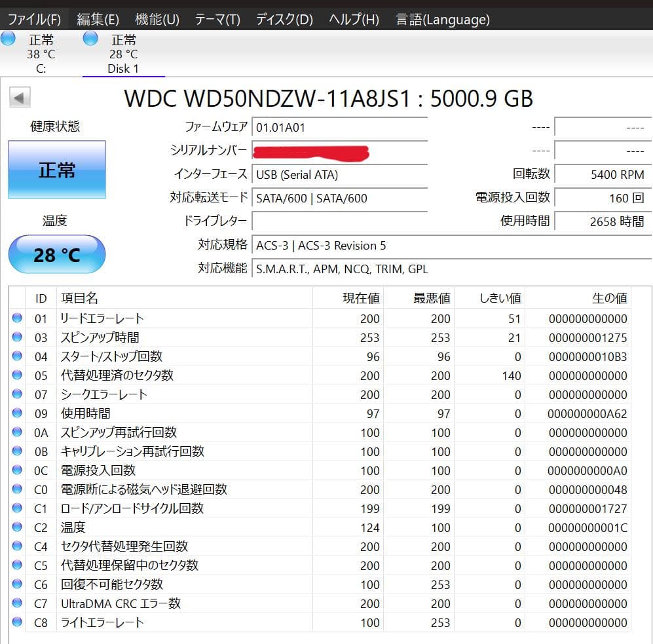Open the ファイル(F) menu
The image size is (653, 644).
(35, 20)
